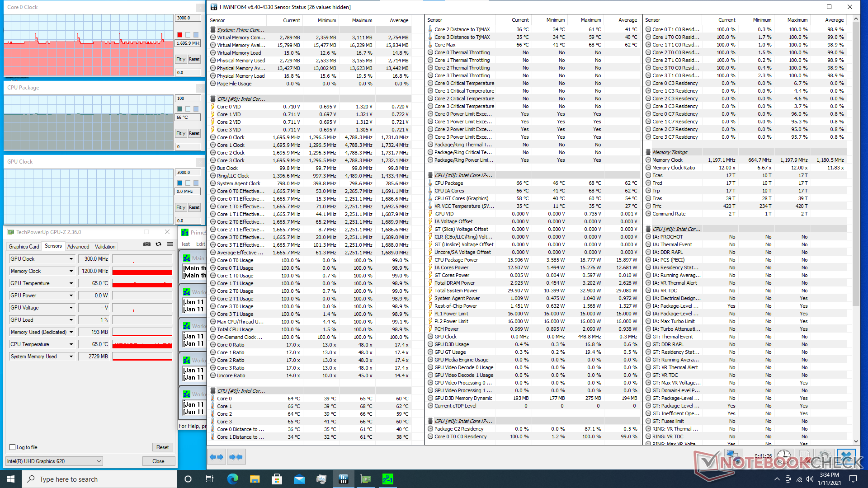Switch to the Graphics Card tab
Screen dimensions: 868x488
pos(24,247)
